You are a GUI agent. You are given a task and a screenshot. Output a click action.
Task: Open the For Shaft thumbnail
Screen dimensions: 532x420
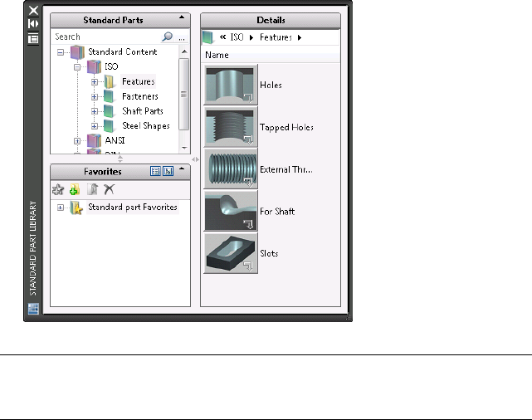click(x=231, y=212)
